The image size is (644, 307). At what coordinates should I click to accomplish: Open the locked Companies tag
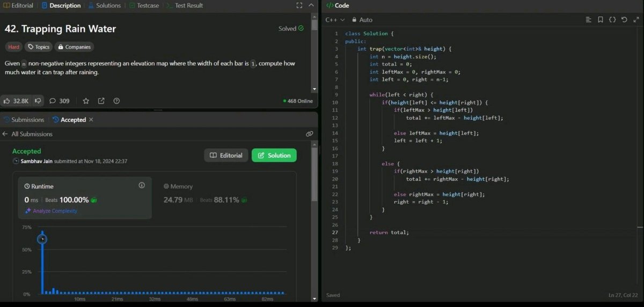click(x=74, y=47)
